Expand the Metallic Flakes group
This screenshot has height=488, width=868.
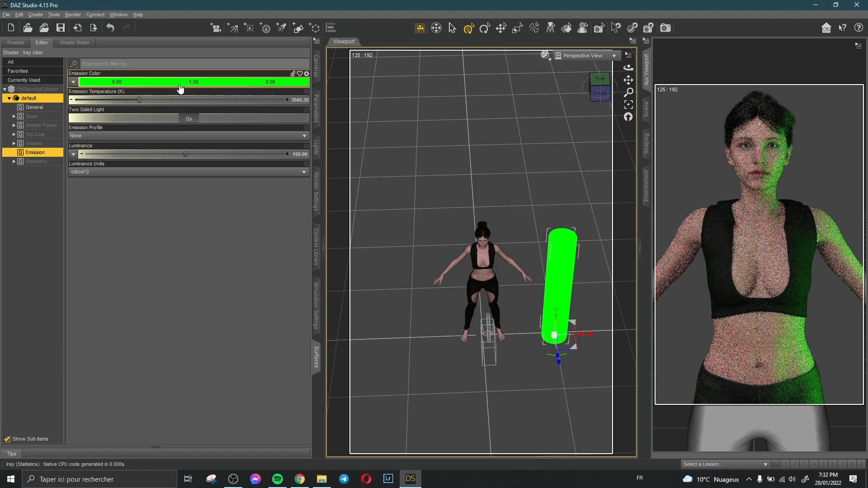click(14, 125)
